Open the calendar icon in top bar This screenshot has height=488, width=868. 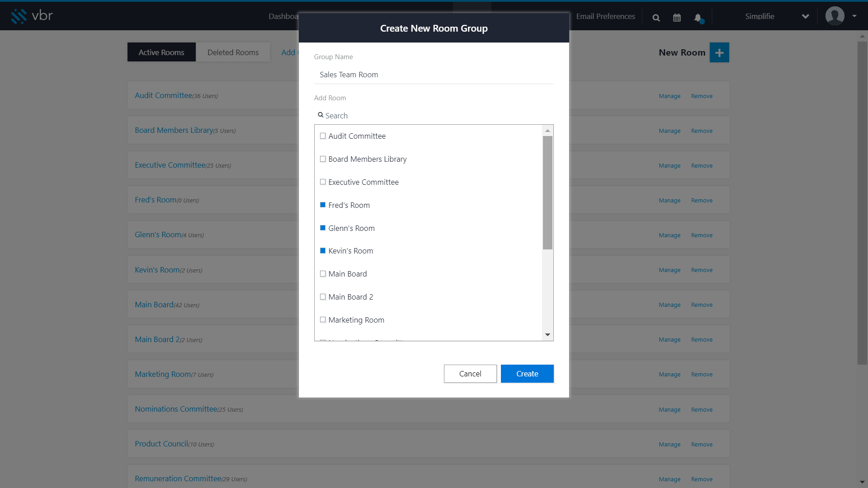tap(677, 18)
